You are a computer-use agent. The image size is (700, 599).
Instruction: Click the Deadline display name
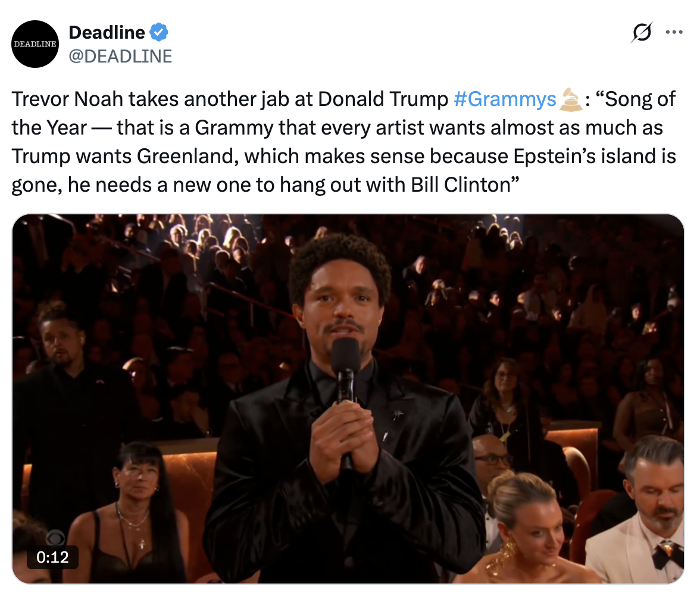coord(107,33)
